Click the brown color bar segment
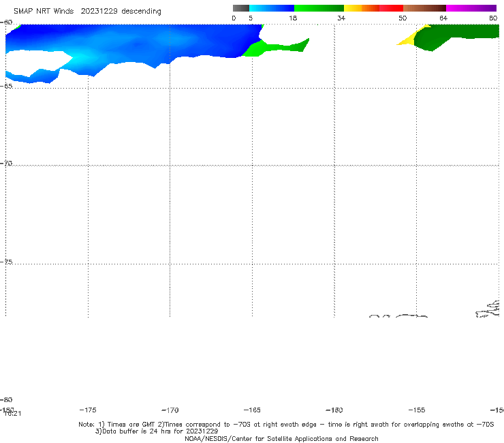The image size is (504, 443). 424,8
